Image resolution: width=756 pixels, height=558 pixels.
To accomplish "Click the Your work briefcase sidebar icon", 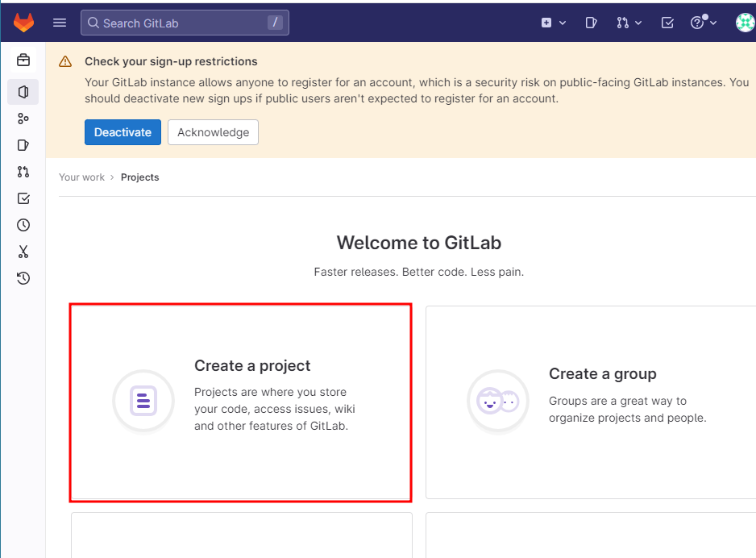I will [x=23, y=60].
